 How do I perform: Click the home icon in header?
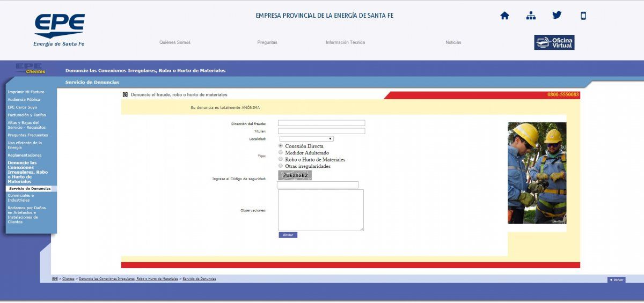click(504, 16)
